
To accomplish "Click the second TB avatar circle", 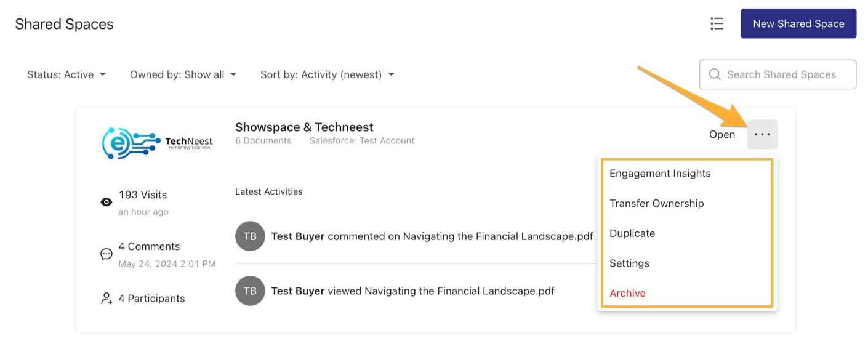I will click(250, 291).
